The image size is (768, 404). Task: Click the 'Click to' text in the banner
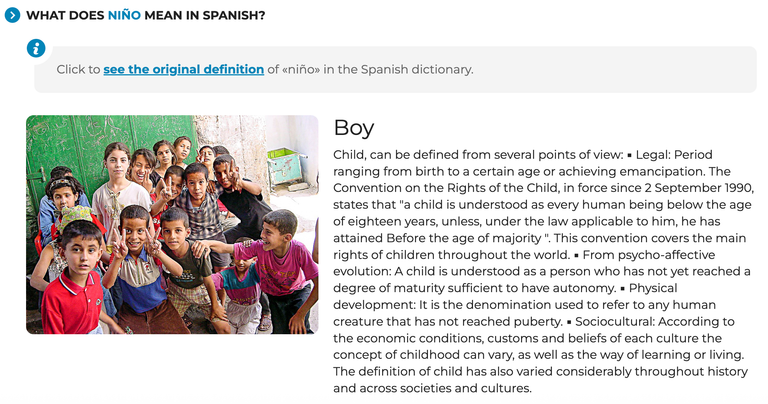pyautogui.click(x=78, y=70)
